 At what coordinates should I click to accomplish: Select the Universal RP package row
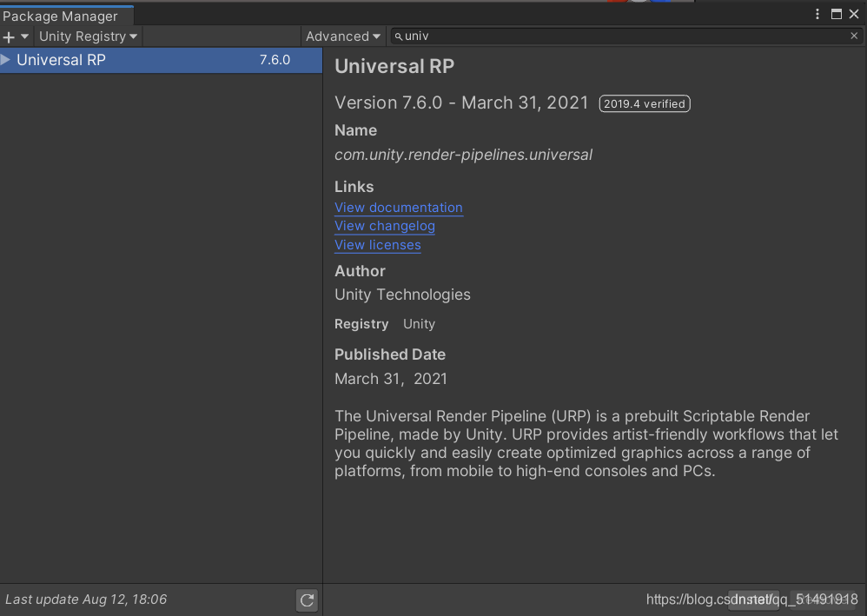click(161, 60)
